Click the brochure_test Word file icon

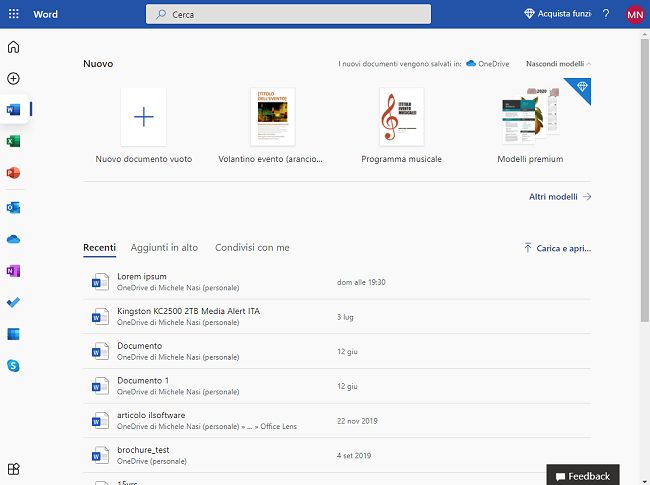(x=100, y=456)
